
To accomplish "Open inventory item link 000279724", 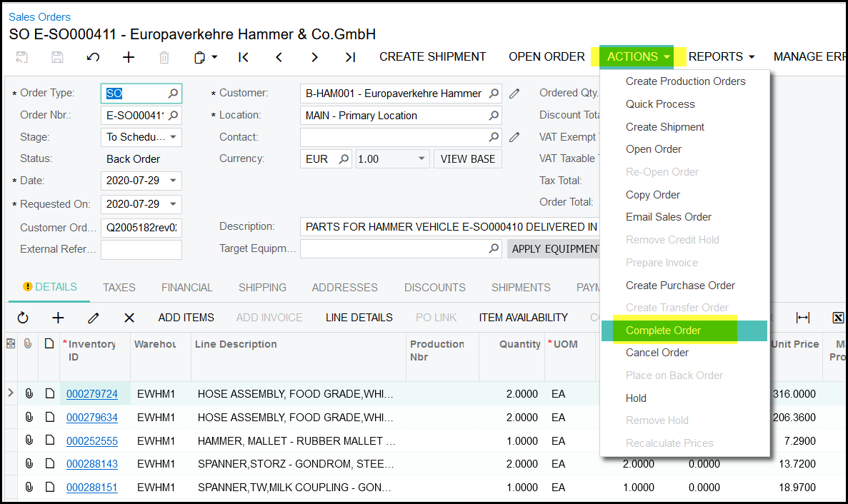I will click(x=92, y=393).
